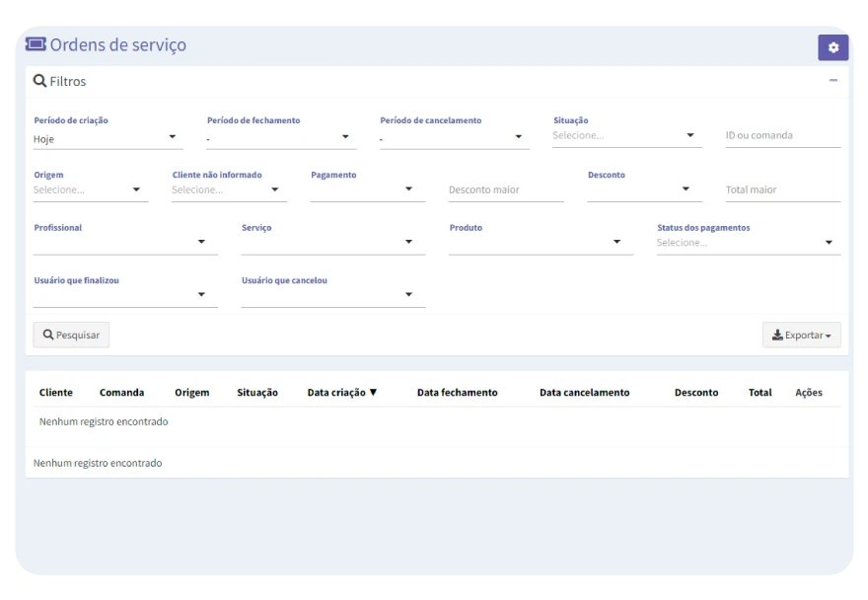Collapse the Filtros panel with minus icon

point(833,81)
